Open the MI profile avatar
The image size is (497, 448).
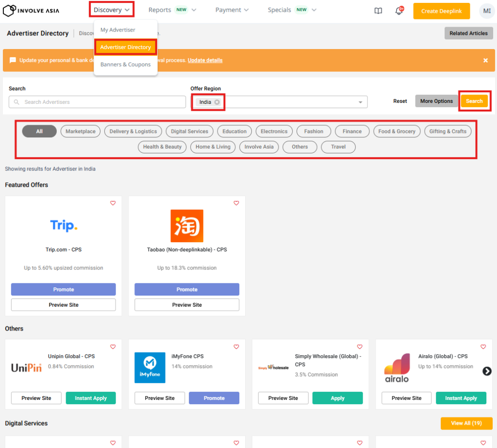[x=486, y=11]
